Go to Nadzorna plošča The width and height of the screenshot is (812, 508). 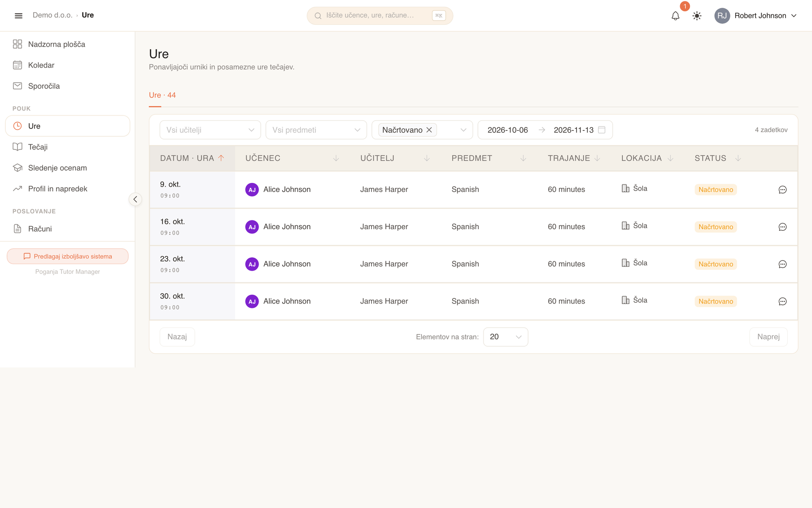pos(67,44)
